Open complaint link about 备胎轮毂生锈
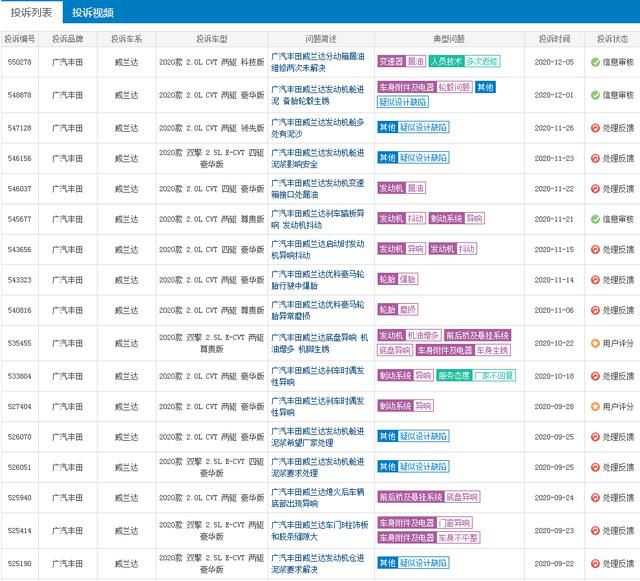This screenshot has height=581, width=640. pos(318,95)
